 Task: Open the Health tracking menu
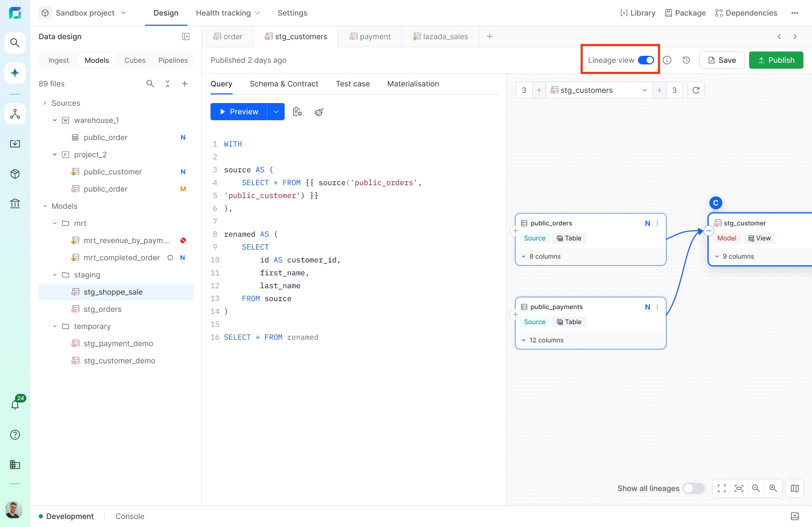pos(228,13)
